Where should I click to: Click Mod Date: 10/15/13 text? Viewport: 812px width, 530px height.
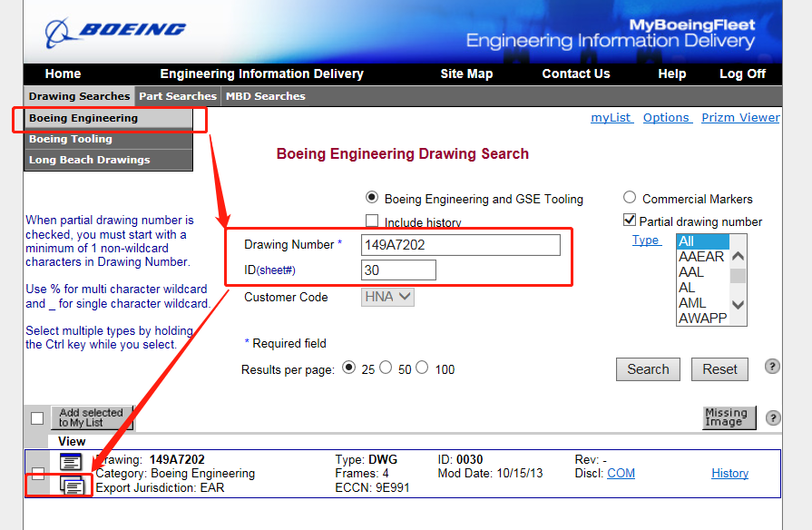pyautogui.click(x=491, y=474)
